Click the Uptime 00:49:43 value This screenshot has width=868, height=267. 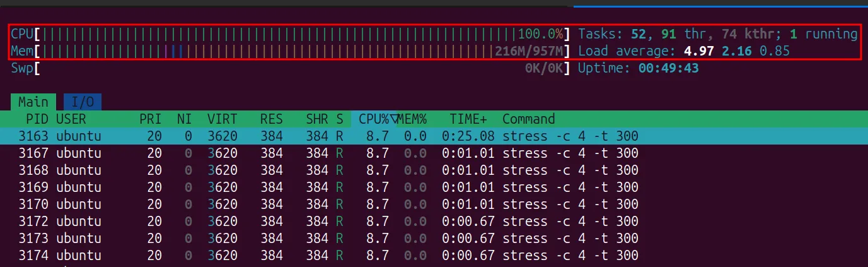click(x=668, y=68)
